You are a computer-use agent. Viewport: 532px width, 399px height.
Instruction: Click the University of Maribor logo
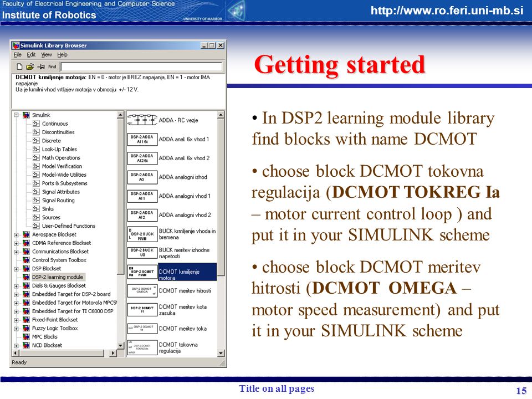(237, 11)
